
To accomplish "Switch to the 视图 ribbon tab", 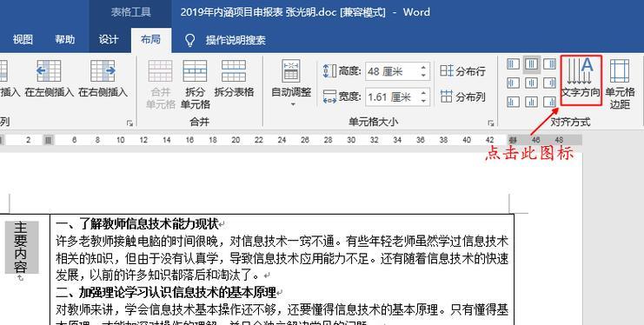I will tap(23, 39).
